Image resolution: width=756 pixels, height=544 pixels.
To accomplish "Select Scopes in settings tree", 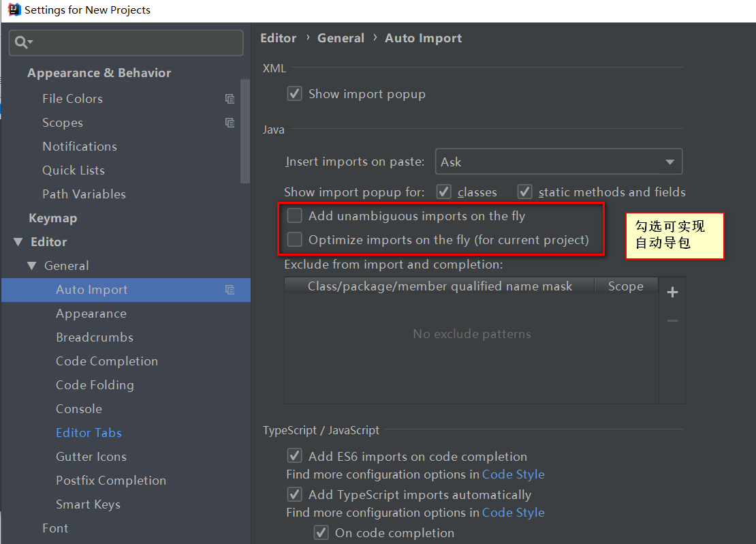I will 63,123.
